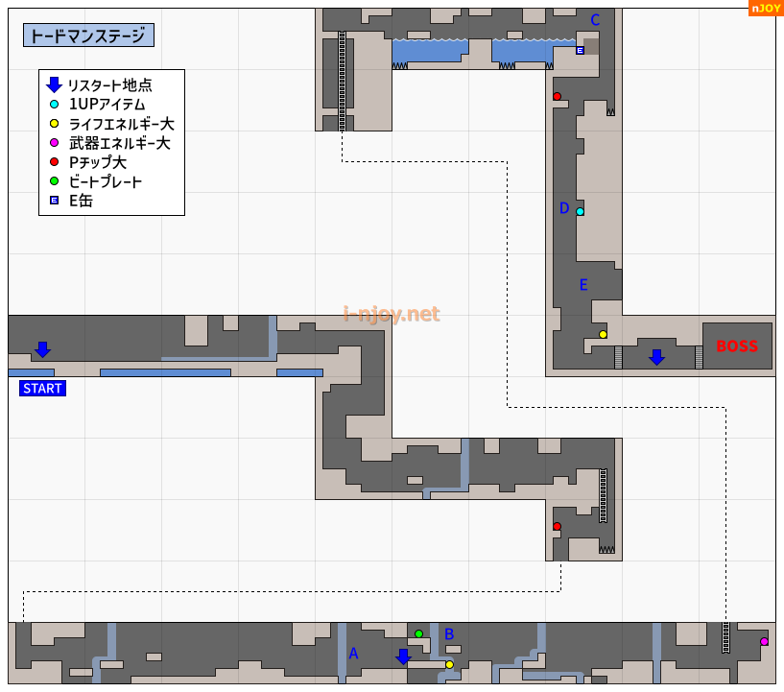Click the blue arrow icon in legend
Viewport: 784px width, 692px height.
(54, 85)
